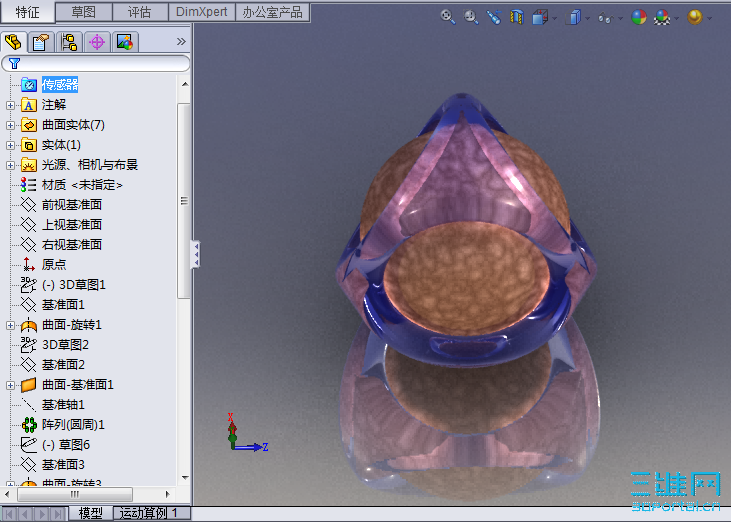
Task: Switch to the 评估 tab
Action: [x=140, y=12]
